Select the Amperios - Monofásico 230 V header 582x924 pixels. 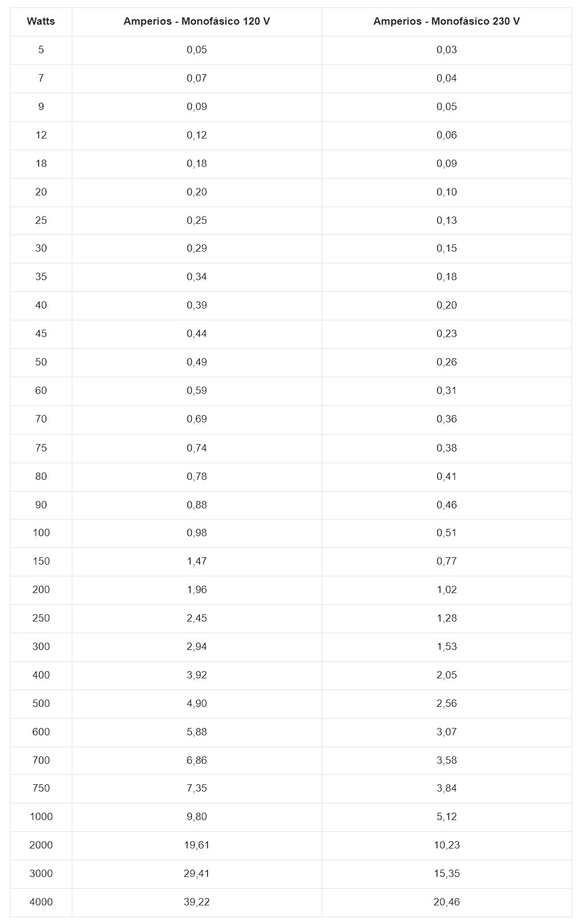point(447,22)
